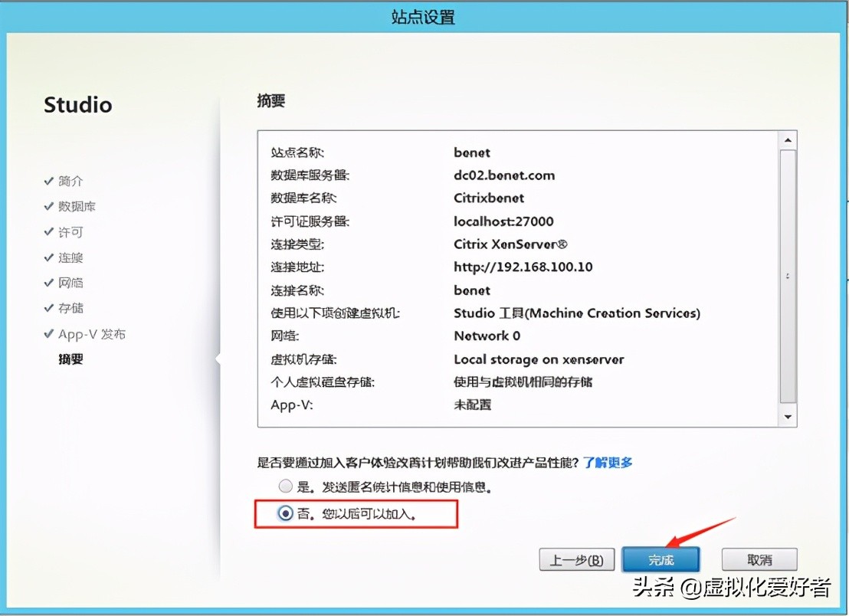849x616 pixels.
Task: Click the localhost:27000 license server value
Action: tap(503, 221)
